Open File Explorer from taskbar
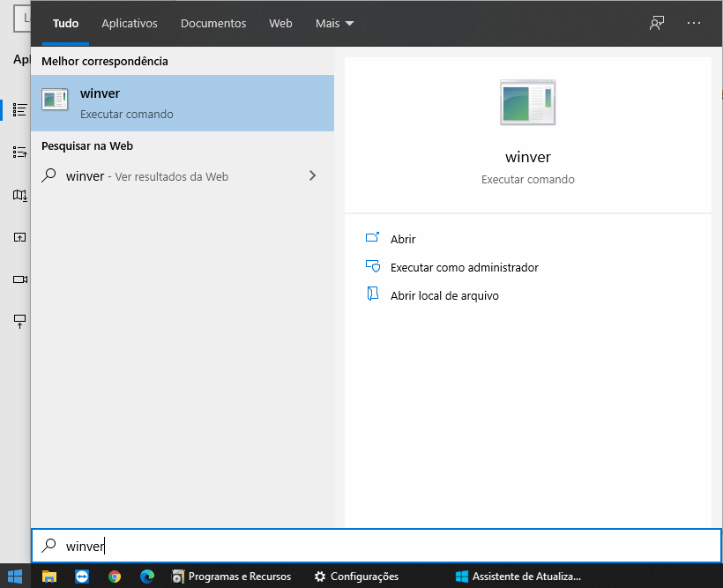This screenshot has width=723, height=588. click(x=49, y=577)
